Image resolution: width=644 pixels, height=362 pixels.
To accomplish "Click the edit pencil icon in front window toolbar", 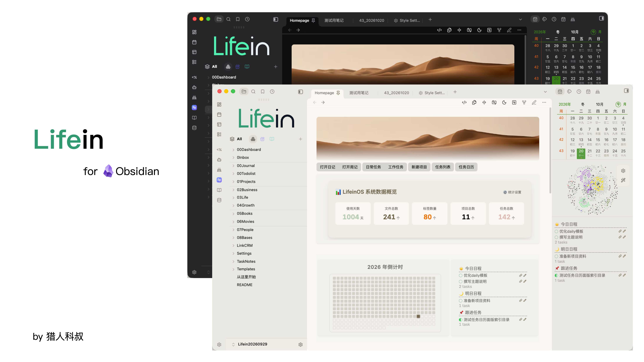I will click(x=534, y=102).
